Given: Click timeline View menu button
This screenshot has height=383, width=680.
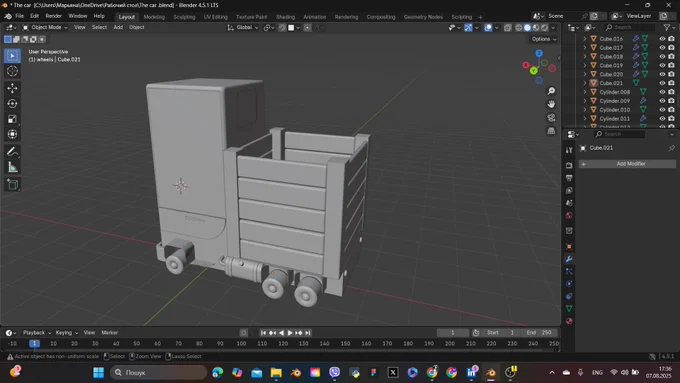Looking at the screenshot, I should 89,333.
